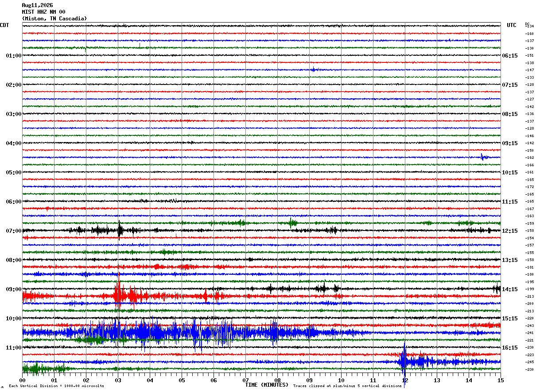Click the Miston, TN Cascadia location text

[x=54, y=19]
